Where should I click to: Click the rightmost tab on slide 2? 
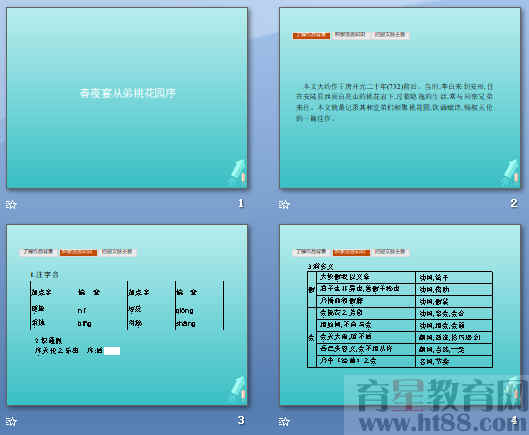coord(390,35)
